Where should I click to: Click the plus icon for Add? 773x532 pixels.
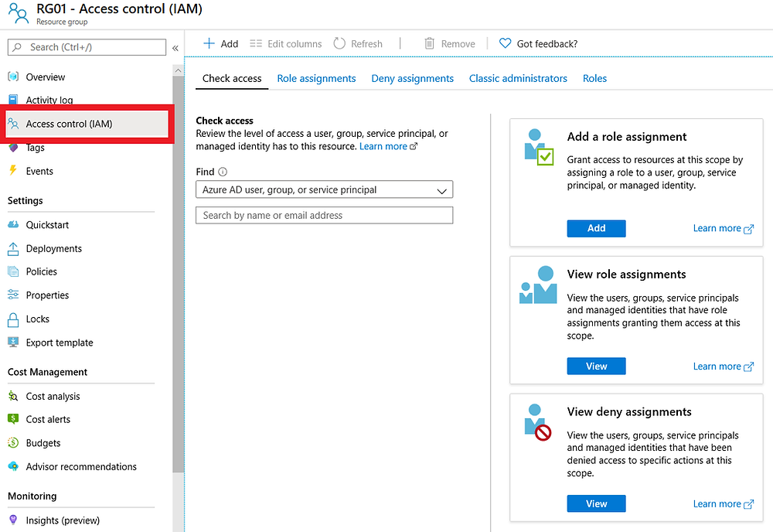[x=209, y=43]
